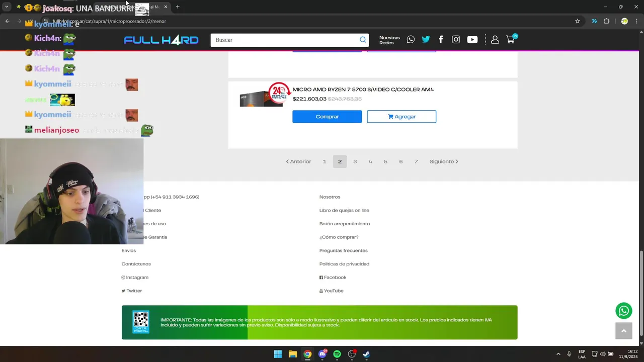This screenshot has height=362, width=644.
Task: Go to the Anterior page
Action: [298, 161]
